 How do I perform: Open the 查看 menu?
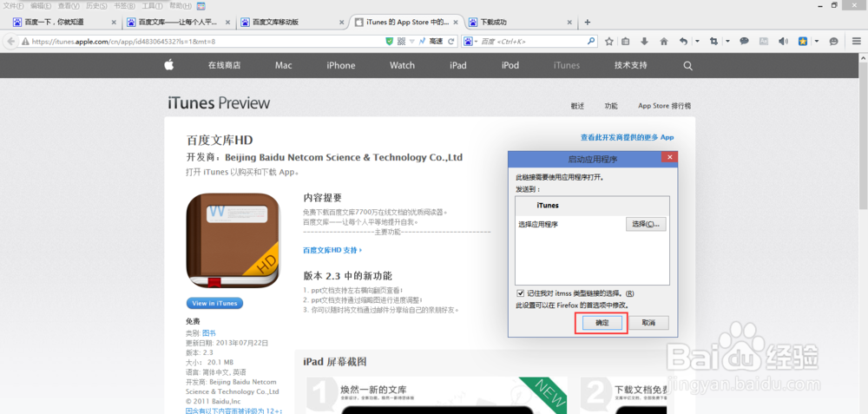coord(69,6)
